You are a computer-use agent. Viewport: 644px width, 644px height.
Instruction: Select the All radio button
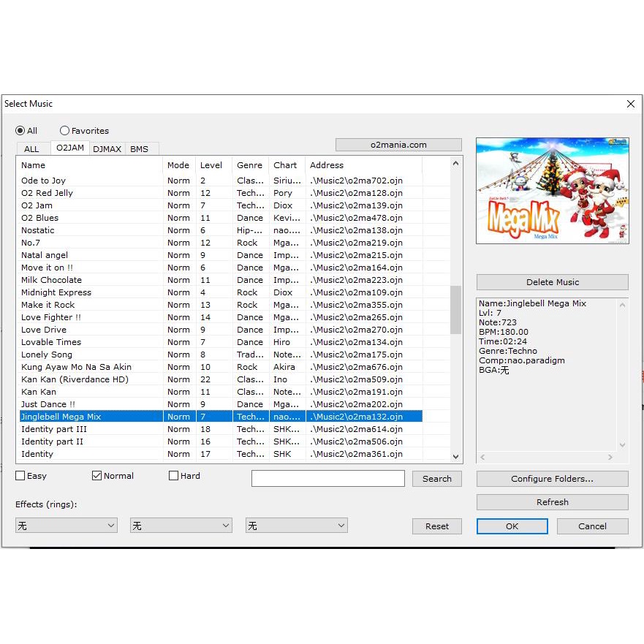20,131
